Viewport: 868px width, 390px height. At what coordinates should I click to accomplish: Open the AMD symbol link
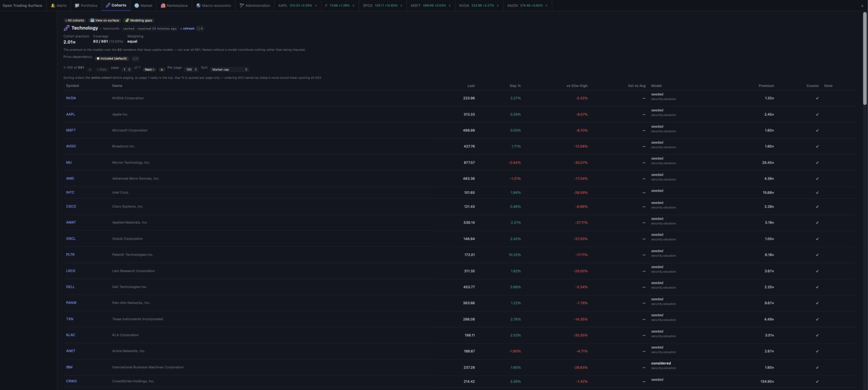pos(70,178)
